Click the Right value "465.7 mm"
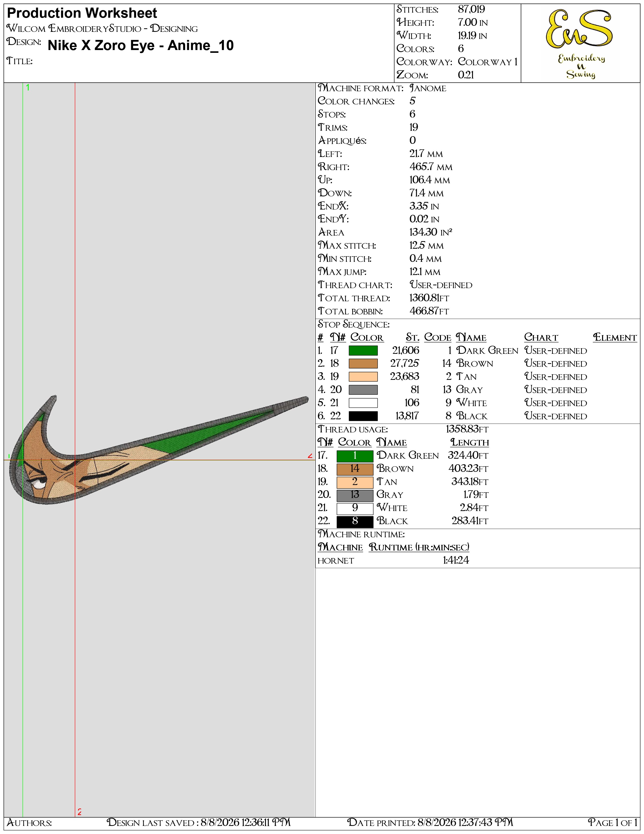Image resolution: width=644 pixels, height=834 pixels. point(431,167)
